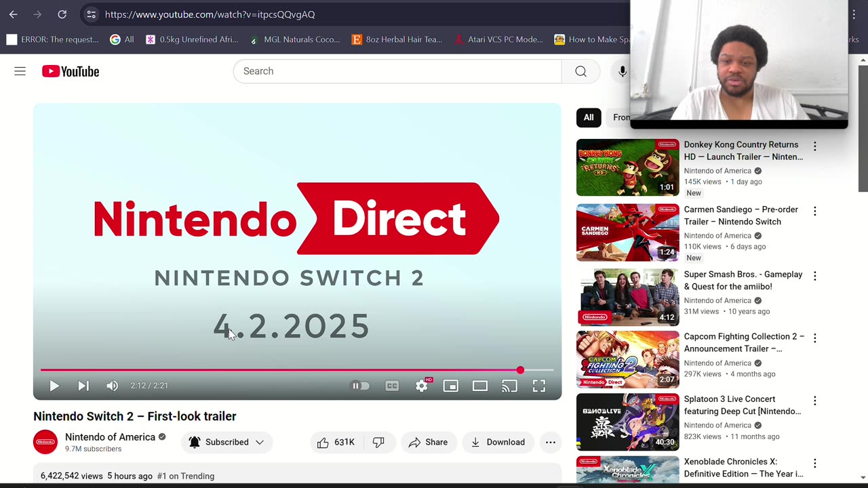Start voice search with the microphone
The height and width of the screenshot is (488, 868).
point(622,71)
